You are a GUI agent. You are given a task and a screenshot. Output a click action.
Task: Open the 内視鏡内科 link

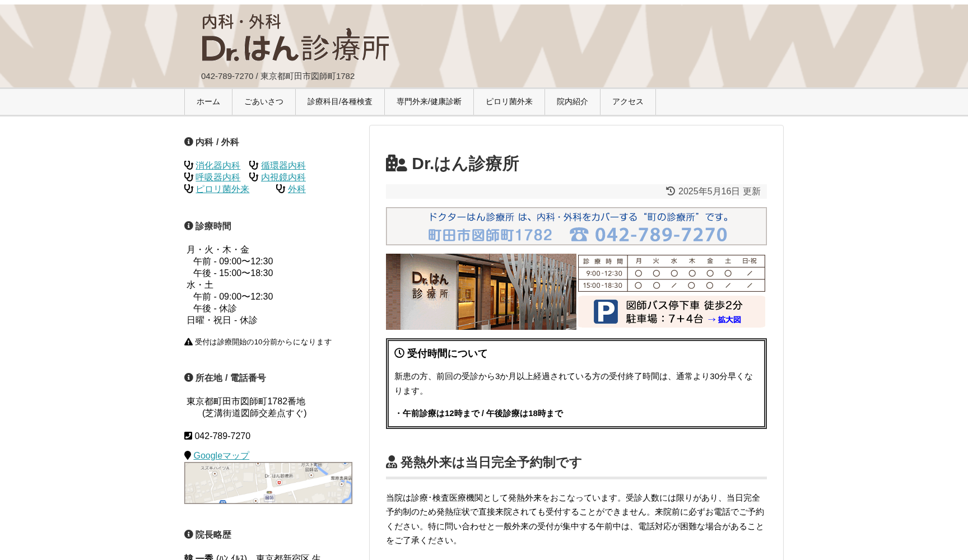pos(283,177)
